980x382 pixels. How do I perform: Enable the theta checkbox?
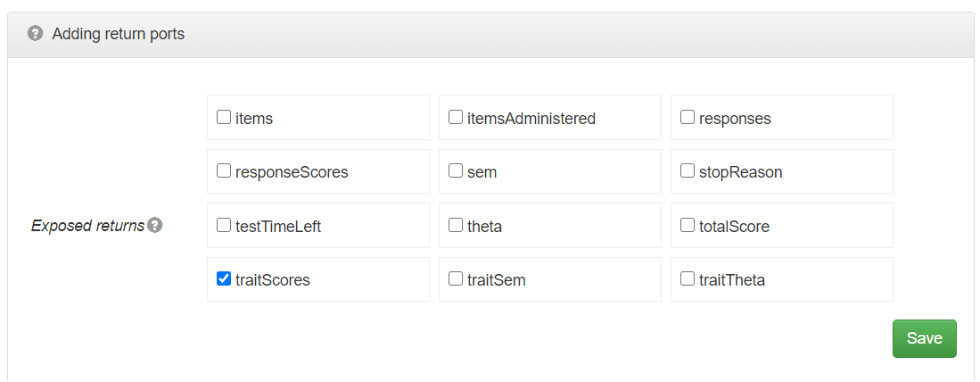click(456, 225)
